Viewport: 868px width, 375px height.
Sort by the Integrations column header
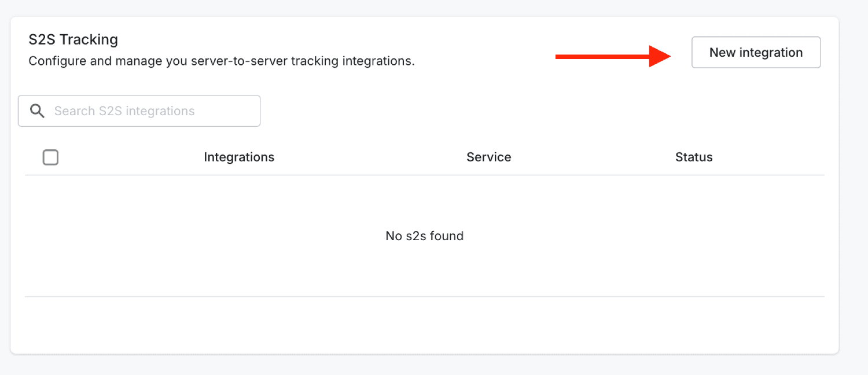[x=239, y=157]
